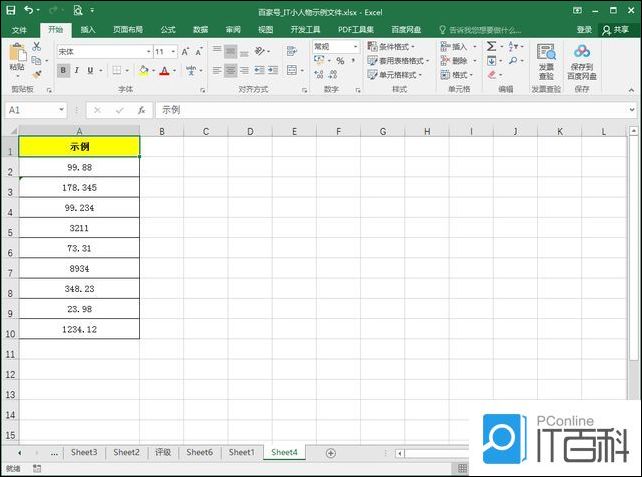This screenshot has width=642, height=477.
Task: Switch to the Developer tab
Action: coord(305,30)
